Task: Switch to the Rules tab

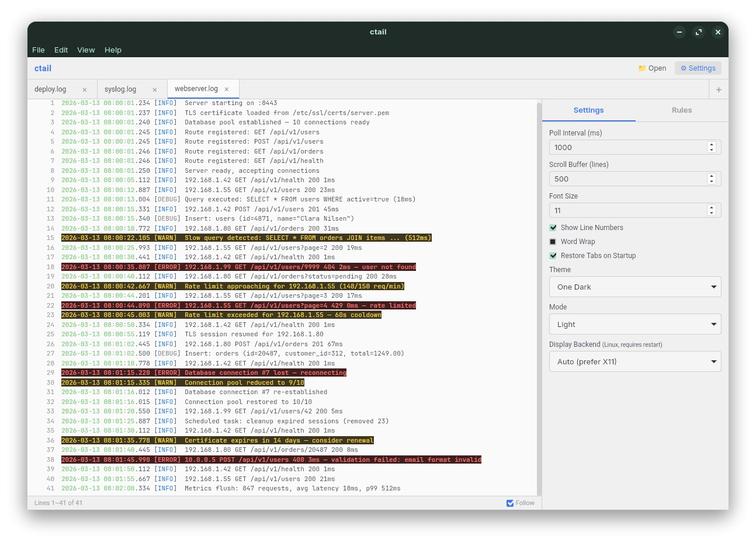Action: tap(682, 110)
